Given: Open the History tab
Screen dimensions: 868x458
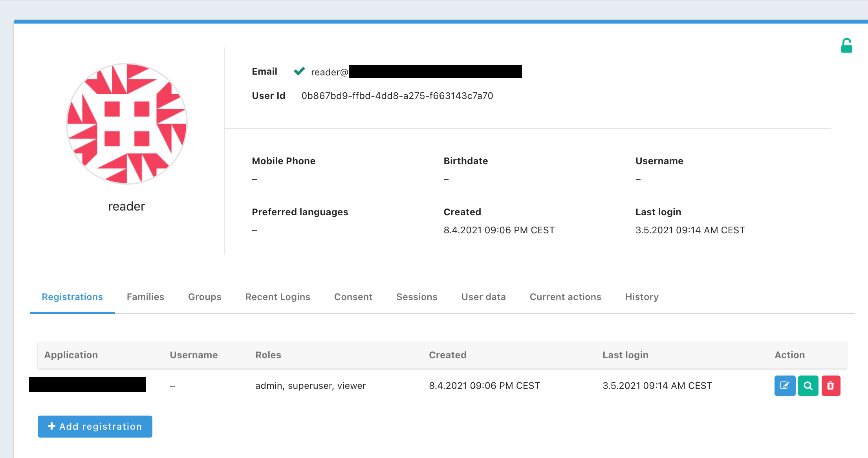Looking at the screenshot, I should tap(642, 297).
